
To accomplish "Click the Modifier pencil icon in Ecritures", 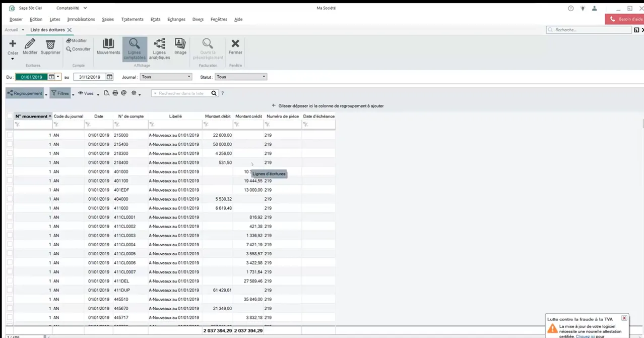I will coord(30,44).
